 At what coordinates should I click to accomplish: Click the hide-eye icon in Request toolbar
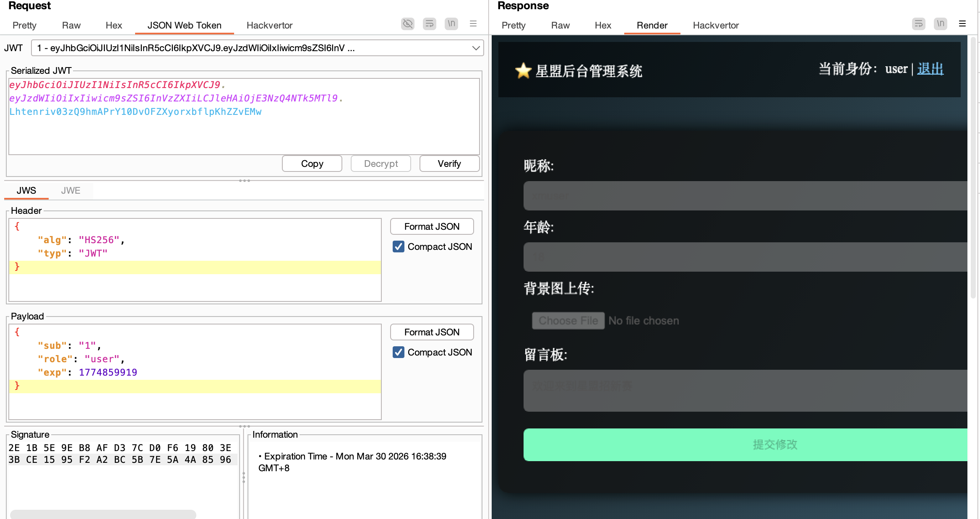tap(407, 24)
